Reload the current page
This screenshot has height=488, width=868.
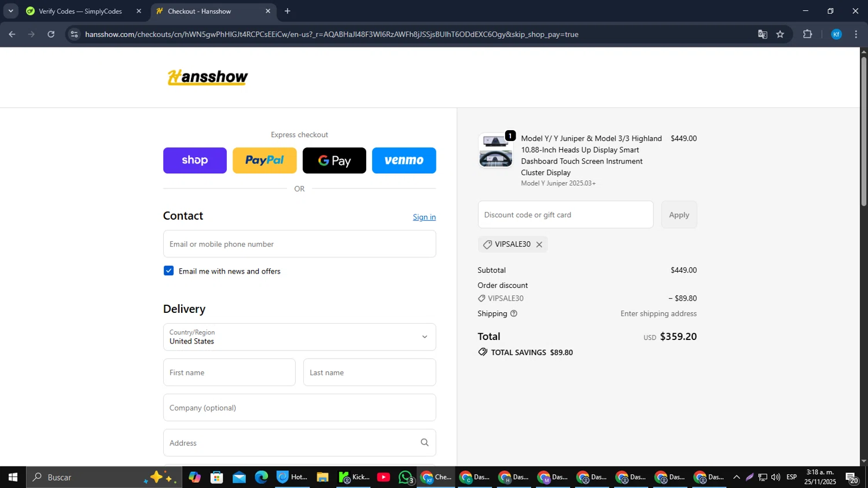pos(51,34)
